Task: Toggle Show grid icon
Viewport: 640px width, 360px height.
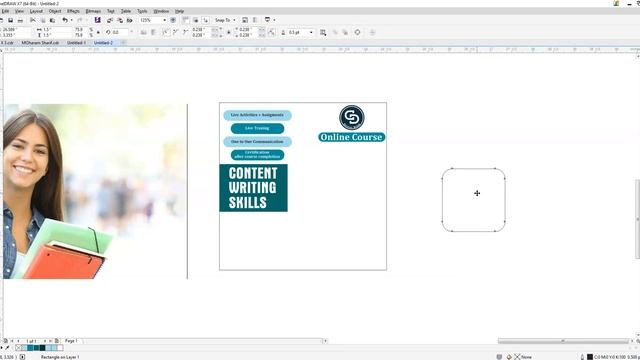Action: [196, 20]
